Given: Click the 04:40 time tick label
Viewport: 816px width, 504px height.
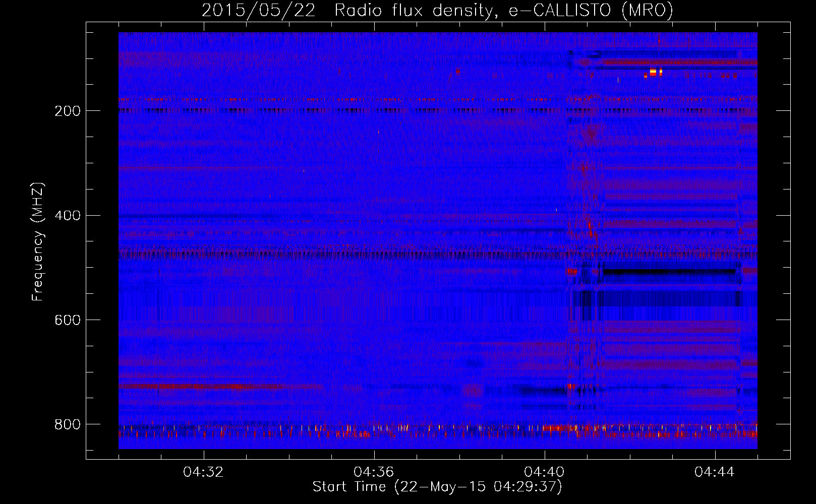Looking at the screenshot, I should pyautogui.click(x=544, y=472).
